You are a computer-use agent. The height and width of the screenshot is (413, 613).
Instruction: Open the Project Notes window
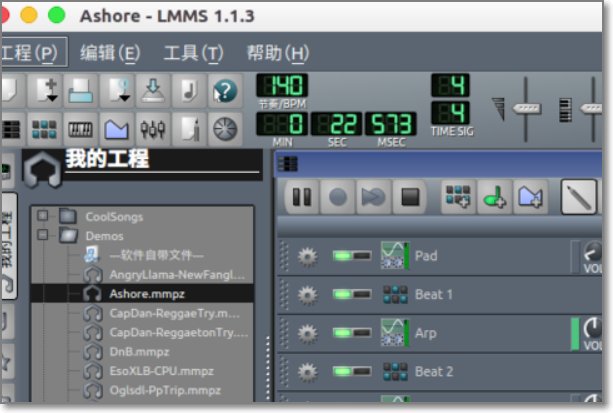click(x=189, y=129)
